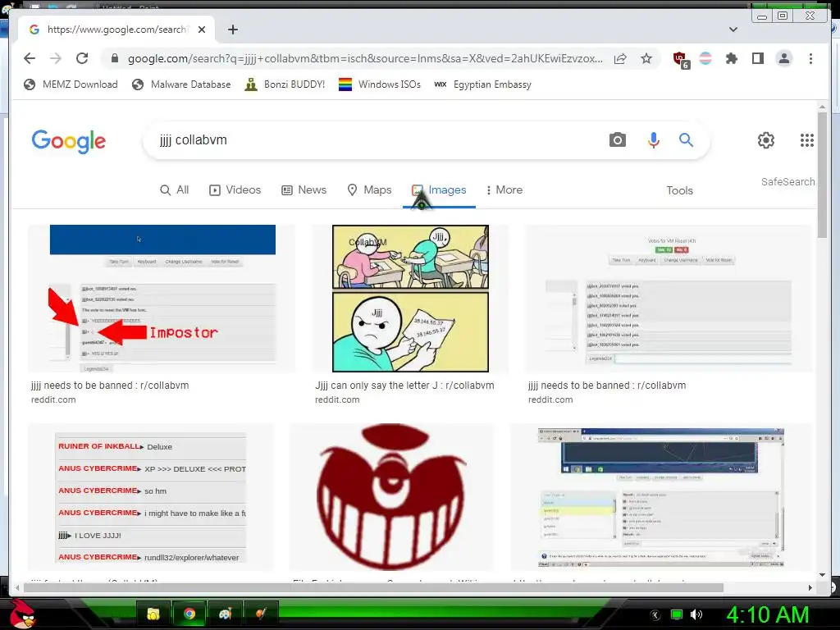This screenshot has height=630, width=840.
Task: Open the SafeSearch setting
Action: pos(788,181)
